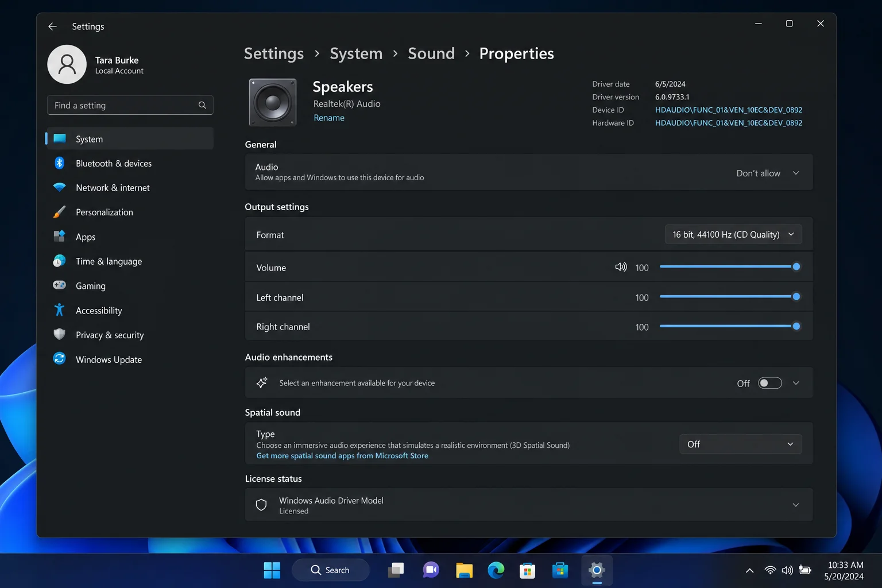882x588 pixels.
Task: Open the Format quality dropdown
Action: coord(733,234)
